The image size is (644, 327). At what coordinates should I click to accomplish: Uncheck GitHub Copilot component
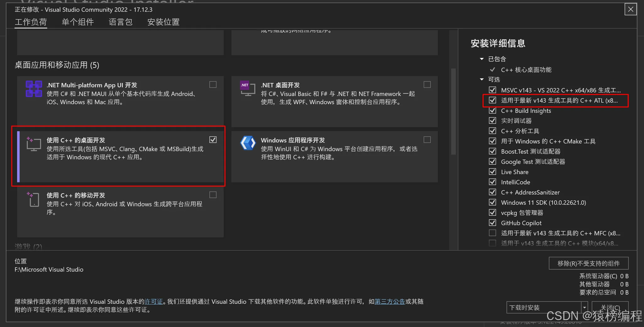[x=492, y=223]
